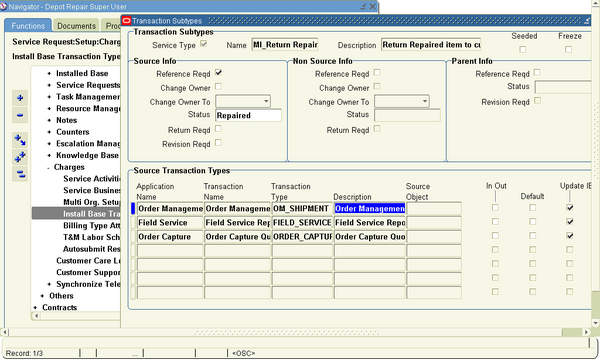Click the expand all children navigator icon

tap(20, 140)
